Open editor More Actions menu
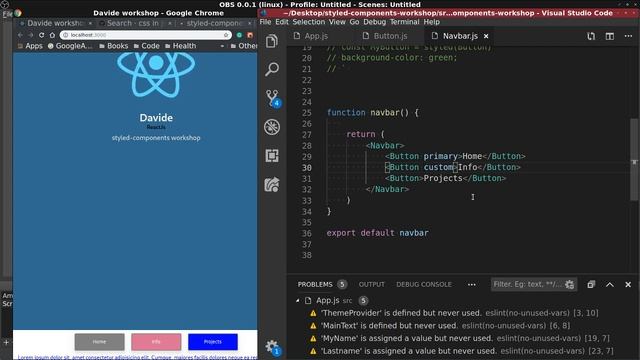 (628, 36)
